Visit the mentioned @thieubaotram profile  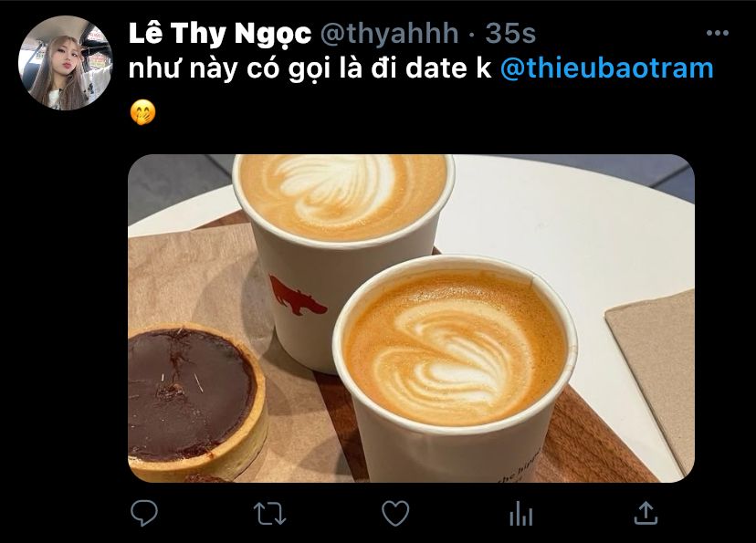[607, 68]
